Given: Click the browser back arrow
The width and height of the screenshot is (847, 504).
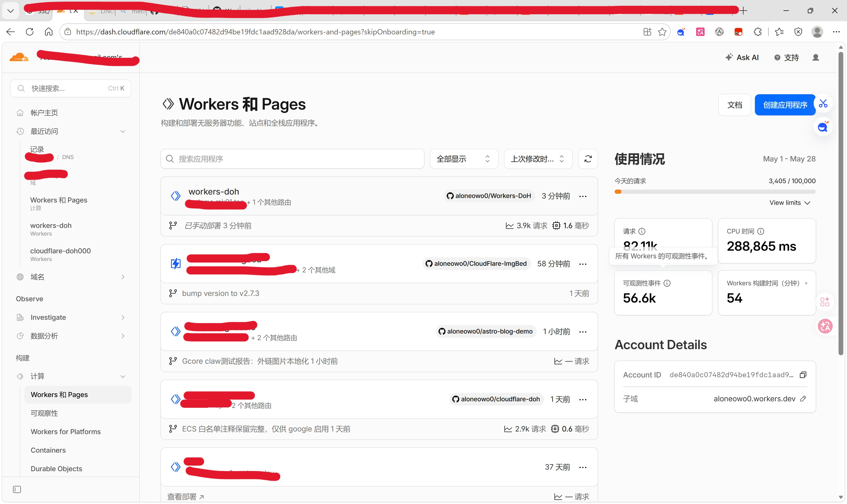Looking at the screenshot, I should pyautogui.click(x=11, y=32).
